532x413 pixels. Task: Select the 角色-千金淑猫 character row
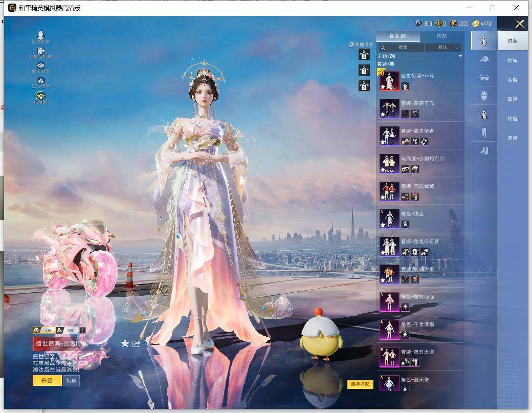420,330
